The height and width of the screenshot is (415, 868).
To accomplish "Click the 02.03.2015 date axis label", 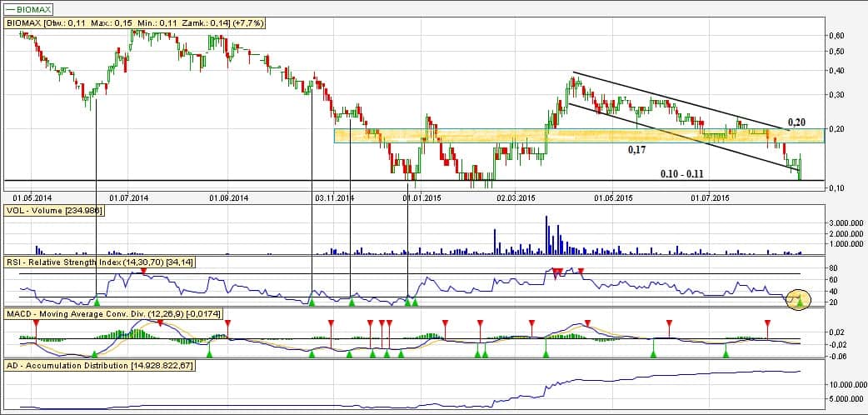I will (x=515, y=198).
